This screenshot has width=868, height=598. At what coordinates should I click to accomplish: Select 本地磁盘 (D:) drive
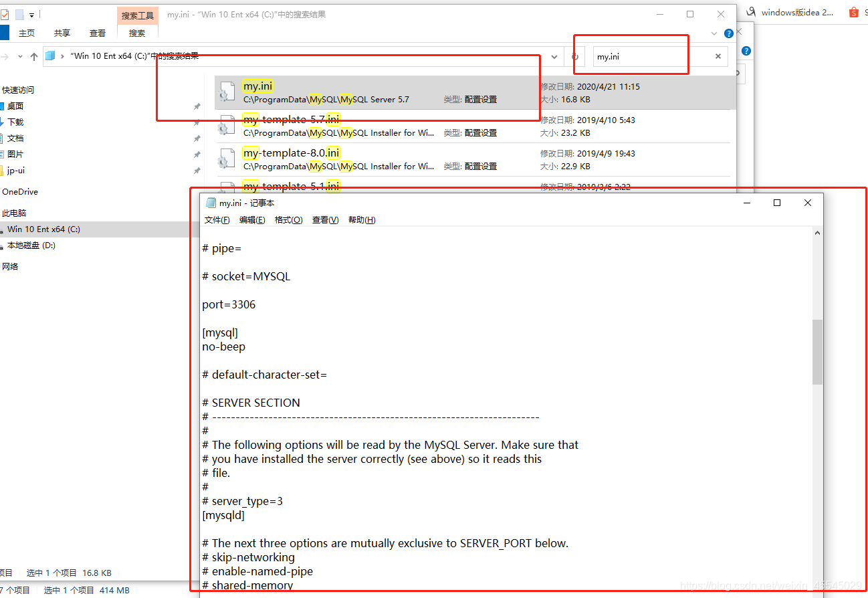tap(31, 245)
